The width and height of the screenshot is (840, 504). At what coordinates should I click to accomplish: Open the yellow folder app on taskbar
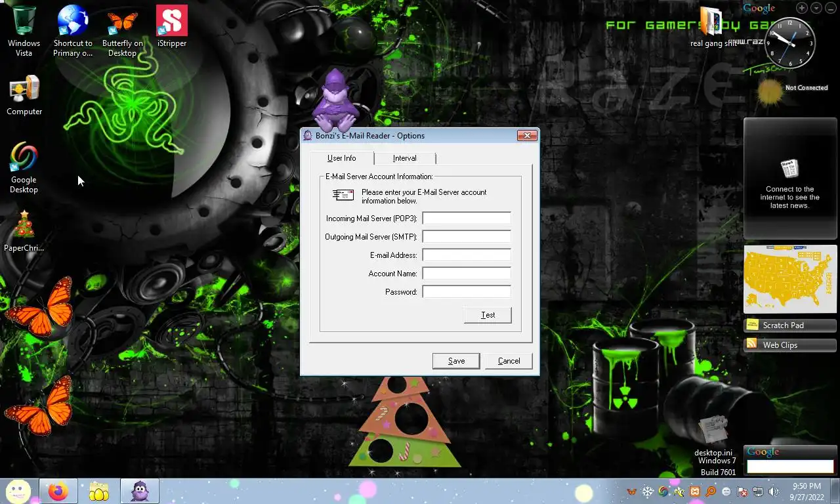pyautogui.click(x=98, y=491)
